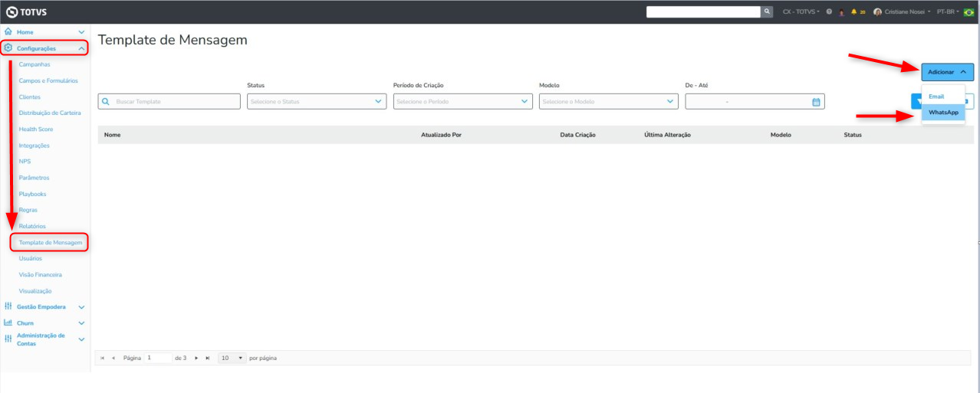Open the Status filter dropdown
Screen dimensions: 980x393
(x=317, y=101)
